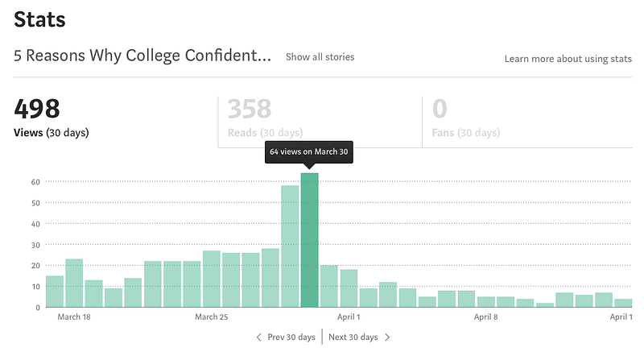Click the left chevron beside Prev 30 days
The image size is (644, 352).
pyautogui.click(x=258, y=338)
